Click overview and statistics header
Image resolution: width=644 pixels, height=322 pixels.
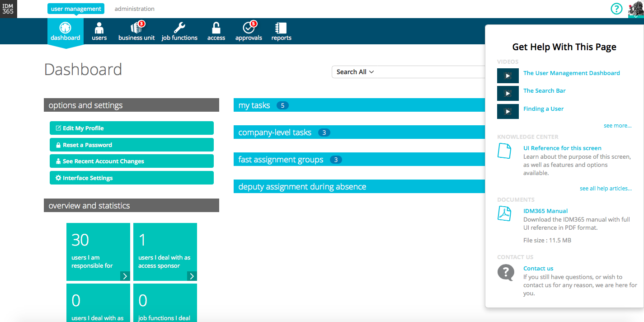pos(132,205)
